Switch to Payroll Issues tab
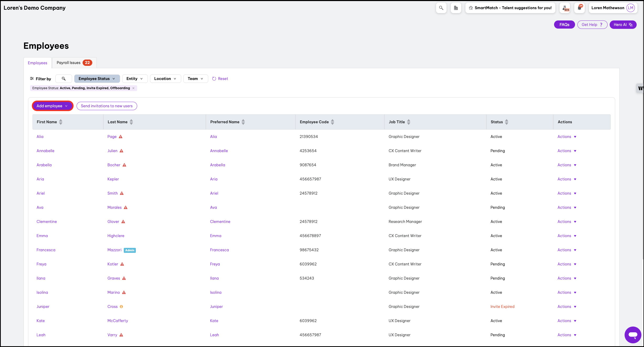 [x=74, y=63]
